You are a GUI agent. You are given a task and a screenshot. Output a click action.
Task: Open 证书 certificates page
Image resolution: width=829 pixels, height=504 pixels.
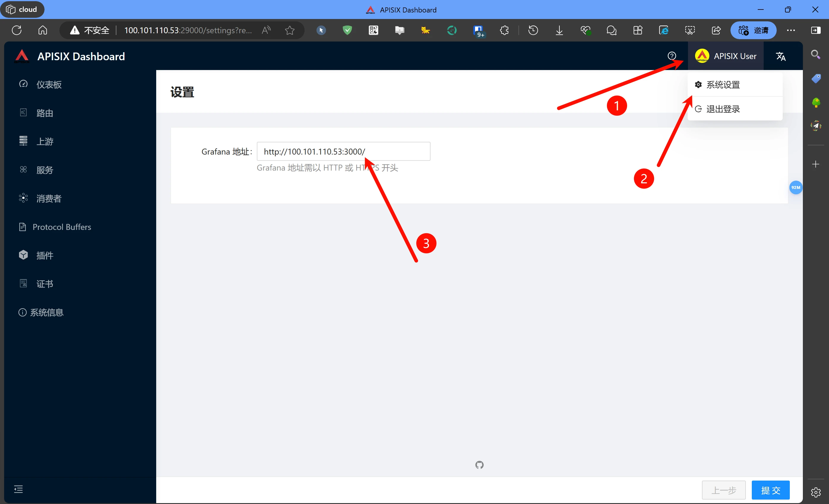point(45,284)
